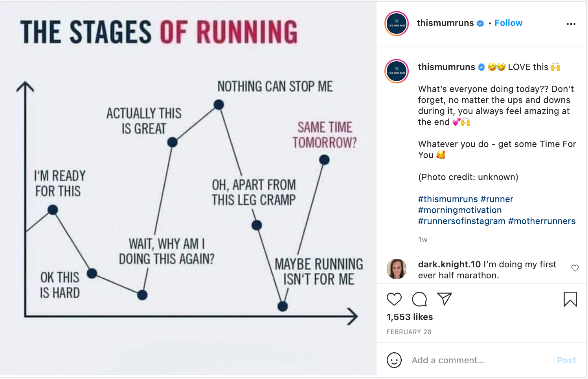Open the three-dot more options menu
The image size is (588, 379).
571,24
